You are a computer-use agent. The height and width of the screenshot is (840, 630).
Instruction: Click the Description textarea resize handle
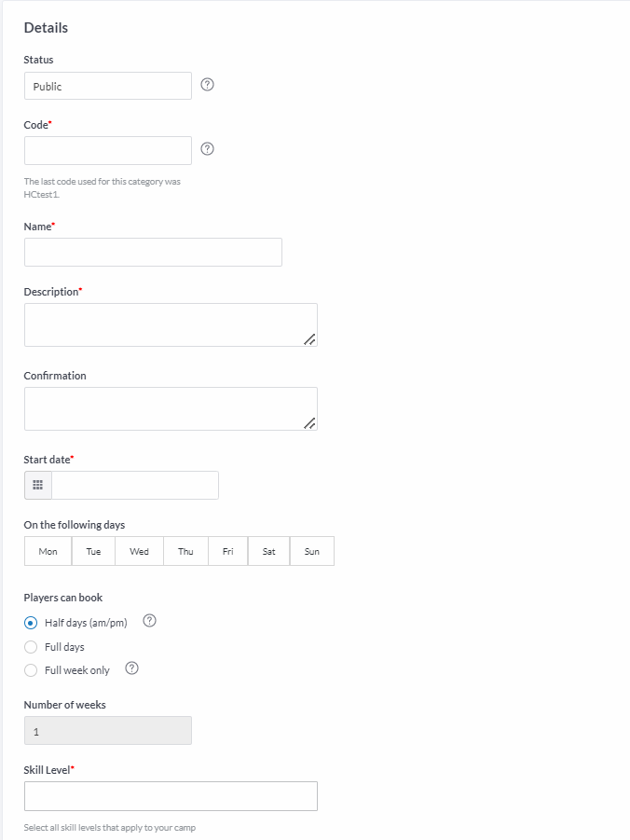tap(309, 339)
